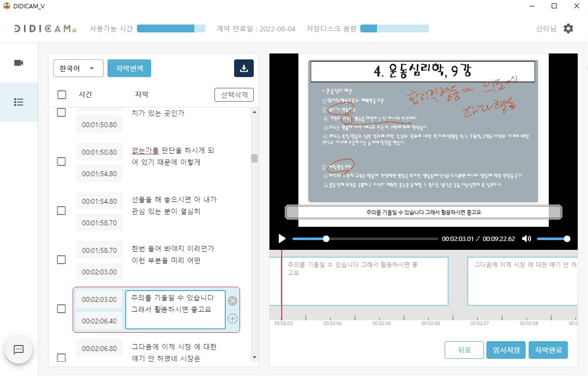Check the subtitle row starting 00:02:06.80

coord(61,358)
